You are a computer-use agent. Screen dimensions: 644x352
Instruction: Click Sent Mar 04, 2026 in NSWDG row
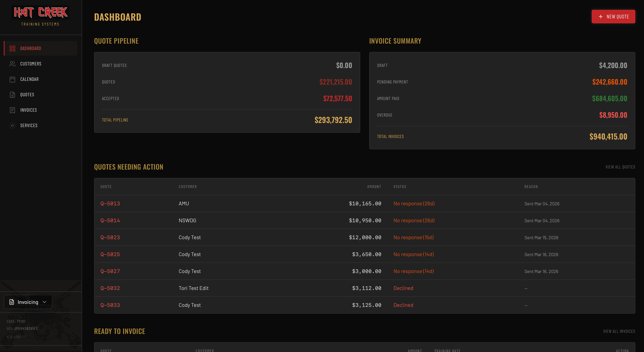(542, 221)
